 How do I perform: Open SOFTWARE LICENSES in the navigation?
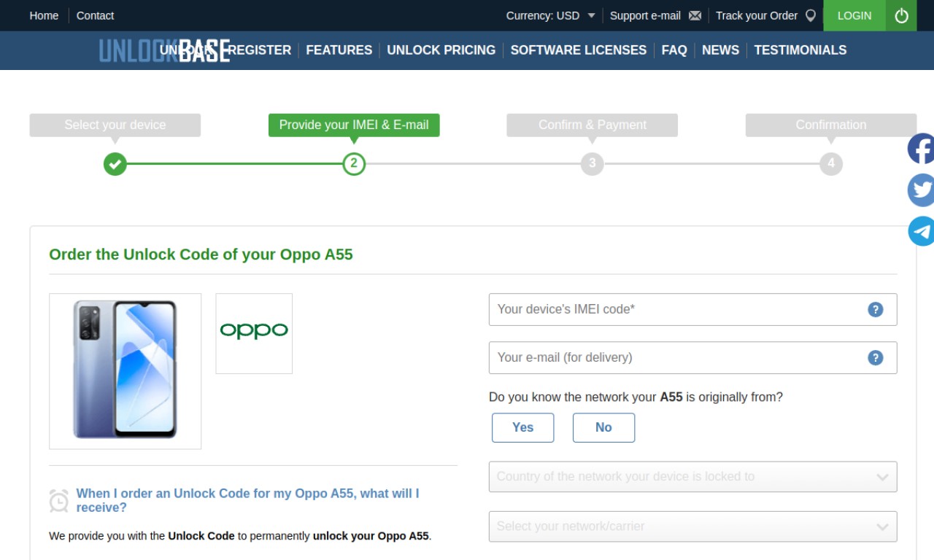pyautogui.click(x=579, y=50)
